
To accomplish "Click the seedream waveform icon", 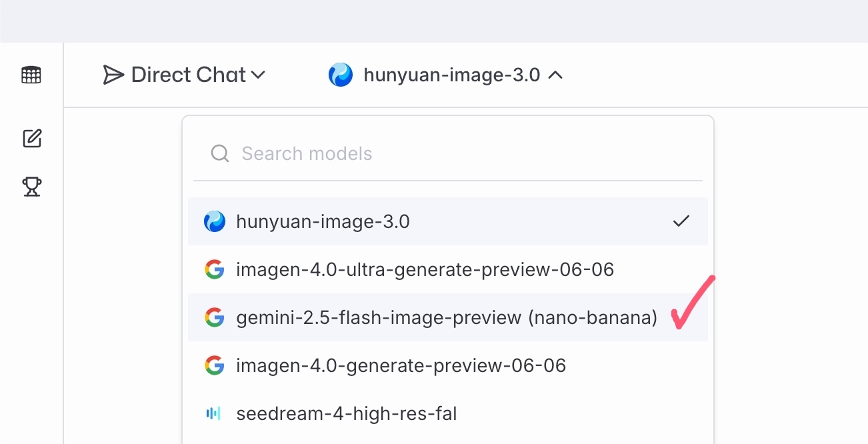I will point(213,413).
